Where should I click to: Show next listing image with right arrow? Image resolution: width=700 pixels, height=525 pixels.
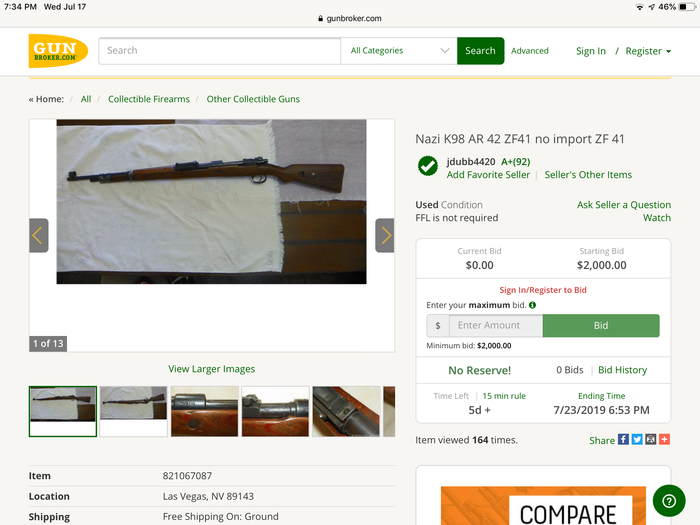(385, 236)
